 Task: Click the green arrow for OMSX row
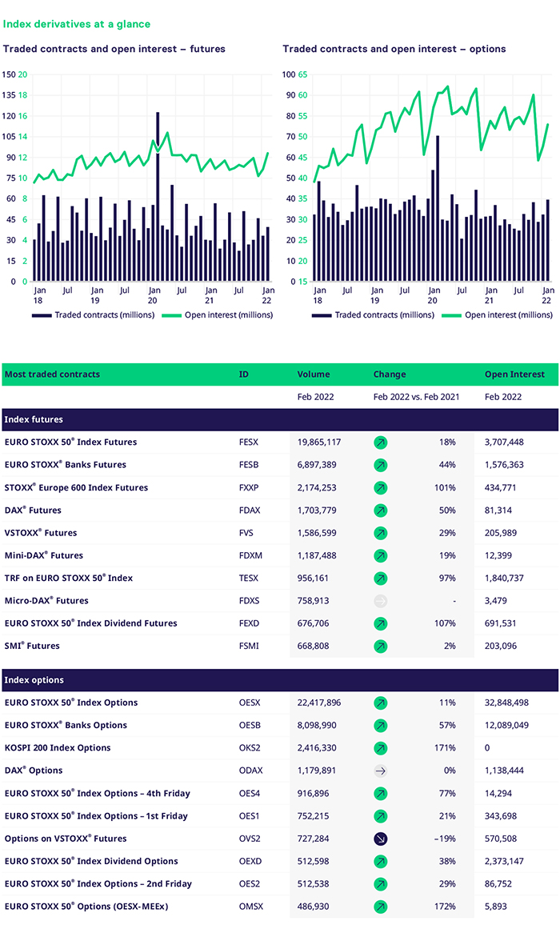click(x=381, y=907)
